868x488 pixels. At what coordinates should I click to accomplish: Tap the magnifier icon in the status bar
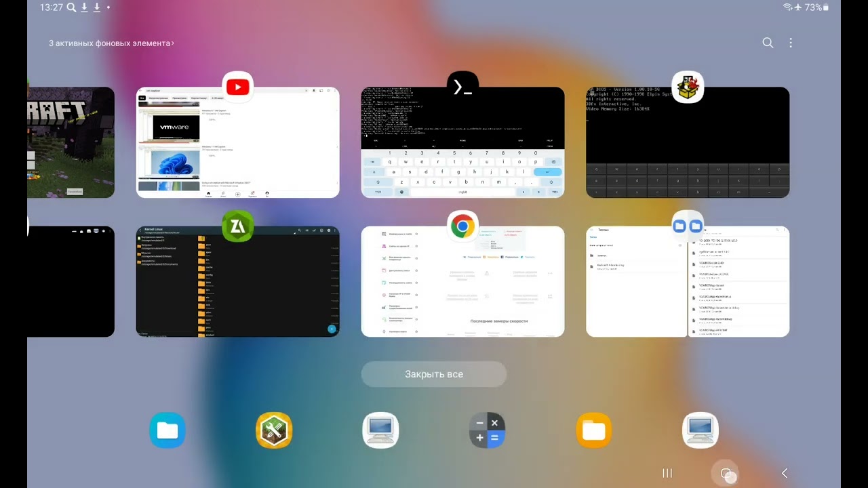click(x=71, y=7)
